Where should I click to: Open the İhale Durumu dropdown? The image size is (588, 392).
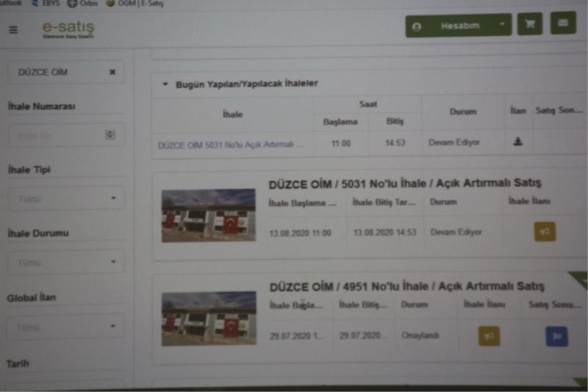[66, 262]
